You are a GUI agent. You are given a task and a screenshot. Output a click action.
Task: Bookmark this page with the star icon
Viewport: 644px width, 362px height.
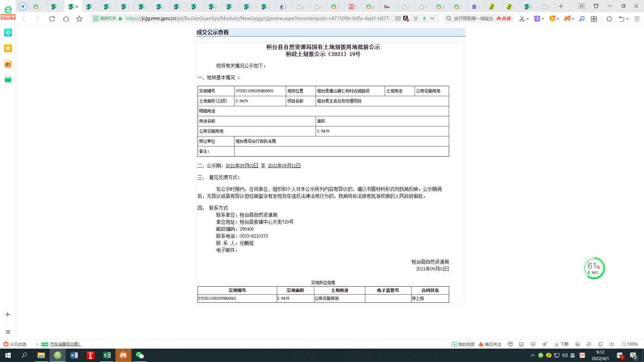tap(79, 19)
